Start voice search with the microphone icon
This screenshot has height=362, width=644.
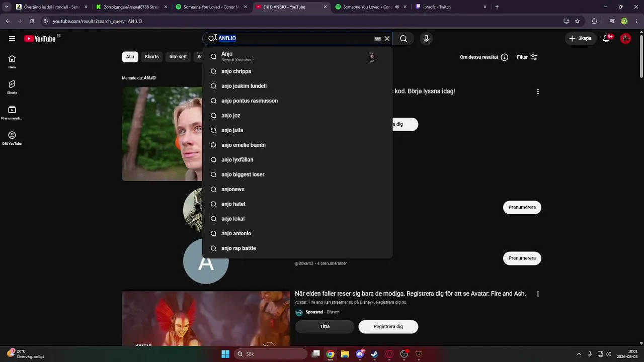coord(426,39)
